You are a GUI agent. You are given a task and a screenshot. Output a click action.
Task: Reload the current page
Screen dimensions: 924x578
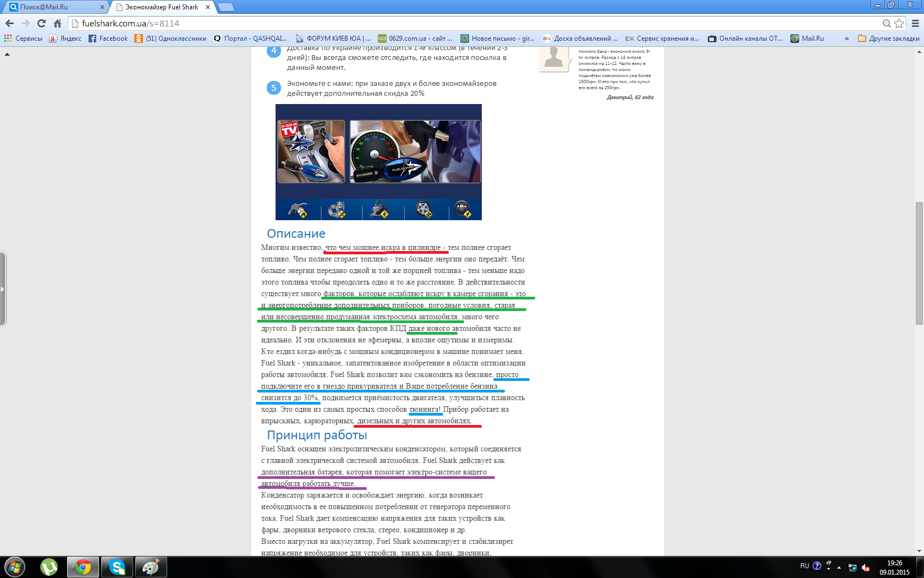coord(41,23)
